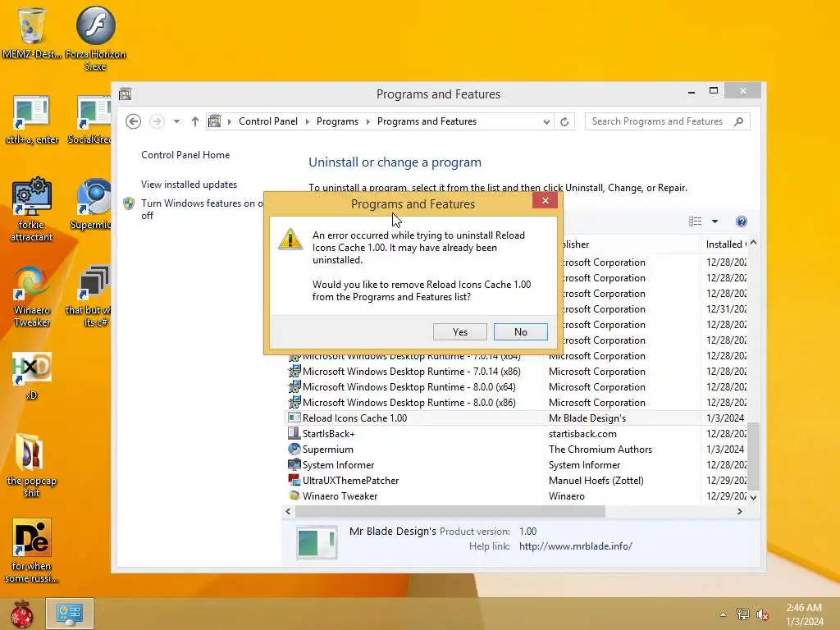This screenshot has height=630, width=840.
Task: Click Programs and Features breadcrumb segment
Action: tap(427, 121)
